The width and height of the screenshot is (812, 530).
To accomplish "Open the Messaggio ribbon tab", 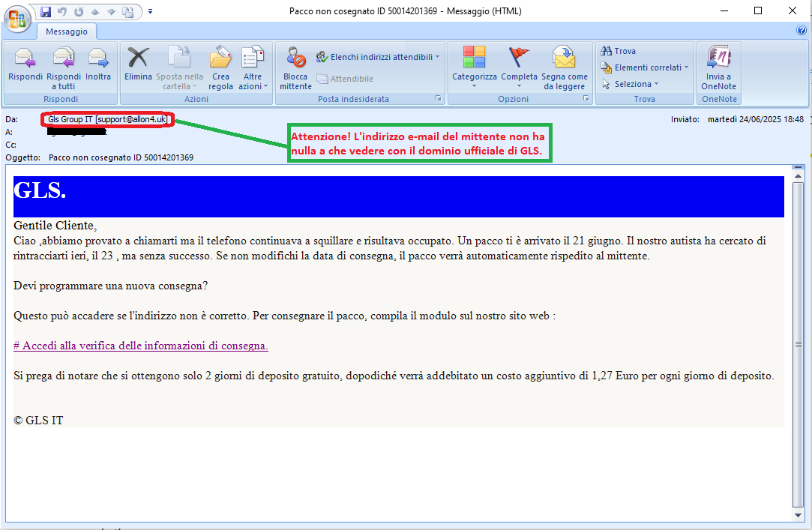I will 67,31.
